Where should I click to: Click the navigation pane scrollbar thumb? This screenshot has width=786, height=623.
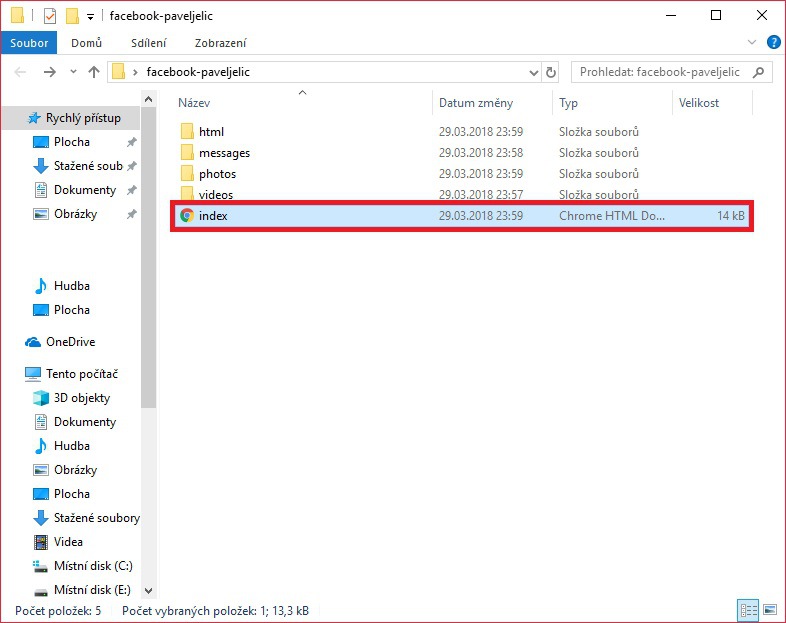(x=148, y=258)
